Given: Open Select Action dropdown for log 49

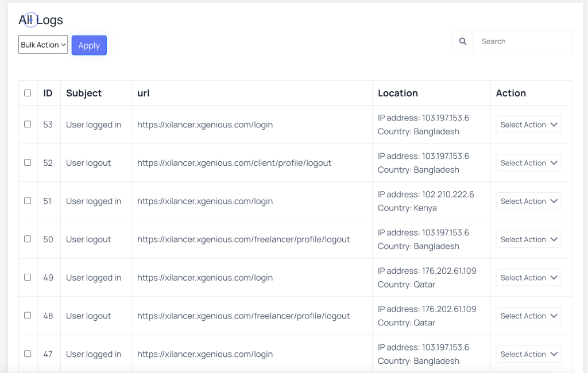Looking at the screenshot, I should (528, 277).
